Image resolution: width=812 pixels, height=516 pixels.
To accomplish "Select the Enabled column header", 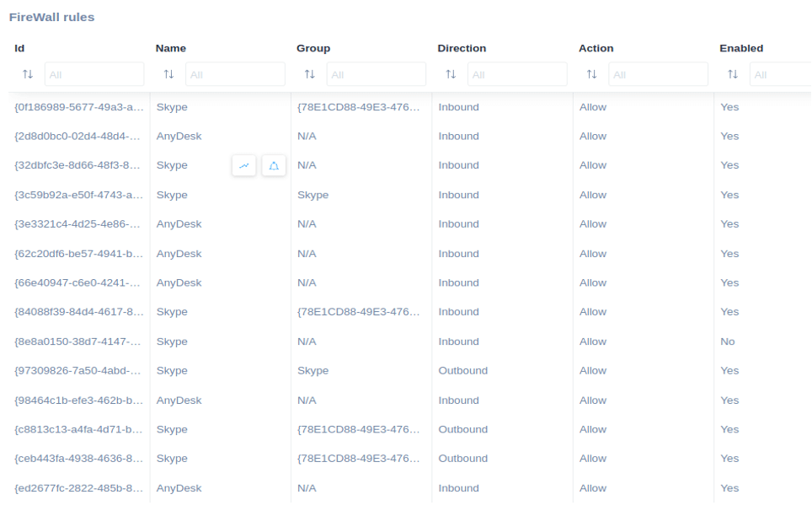I will (x=741, y=48).
